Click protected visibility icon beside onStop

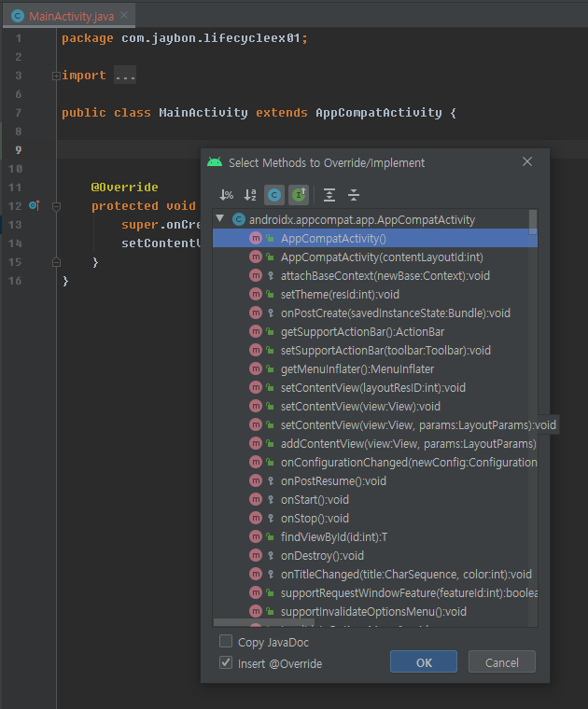(x=271, y=518)
